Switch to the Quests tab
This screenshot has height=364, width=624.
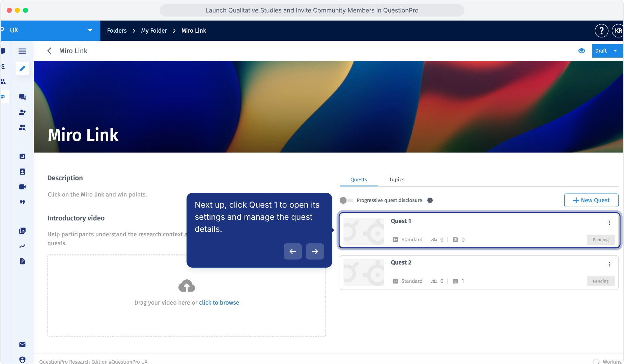[x=359, y=180]
